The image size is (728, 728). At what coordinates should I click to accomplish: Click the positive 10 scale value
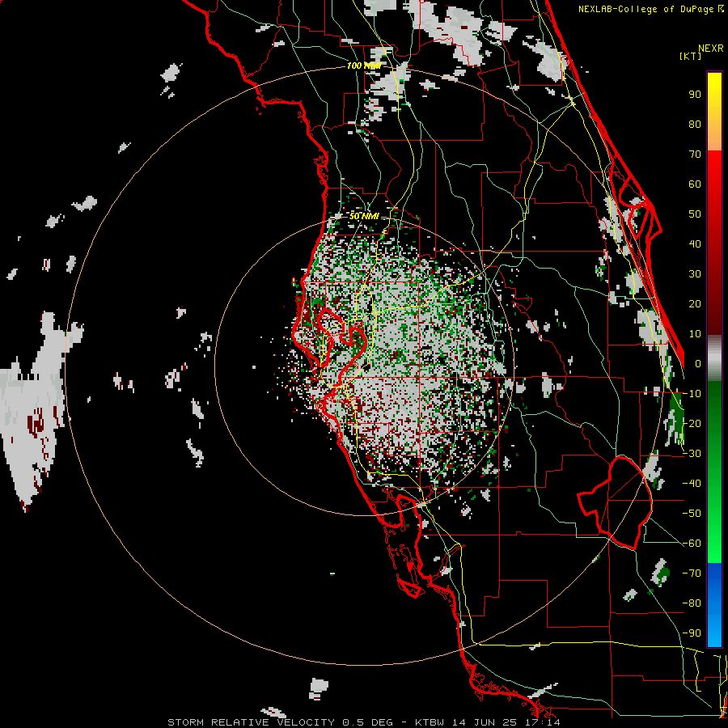coord(695,334)
